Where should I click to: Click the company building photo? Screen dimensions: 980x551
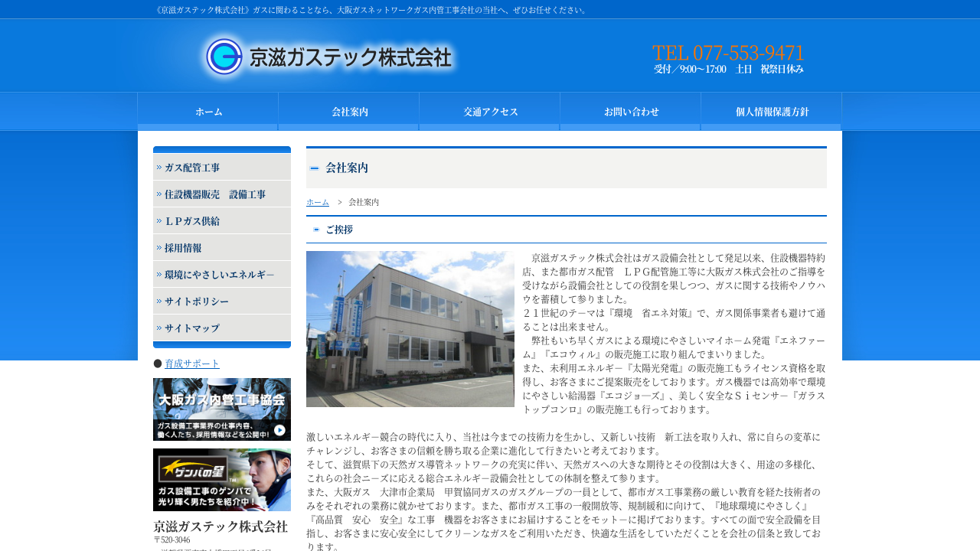pos(410,329)
